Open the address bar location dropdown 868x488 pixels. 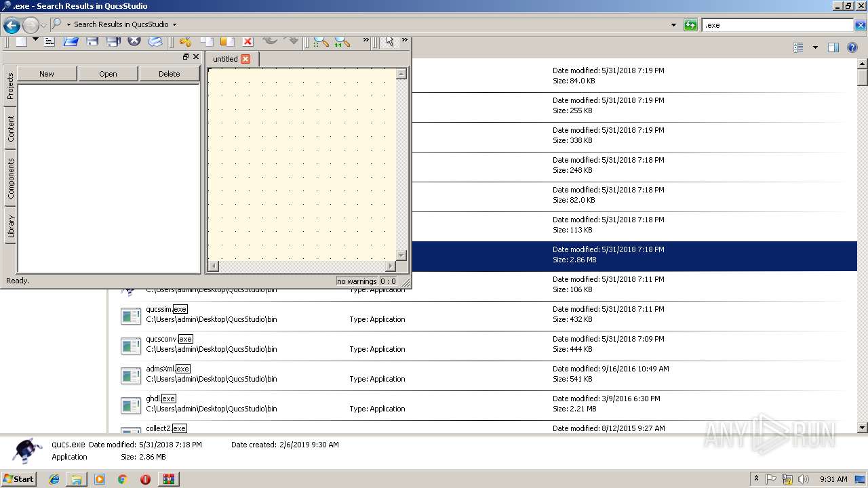click(x=174, y=24)
